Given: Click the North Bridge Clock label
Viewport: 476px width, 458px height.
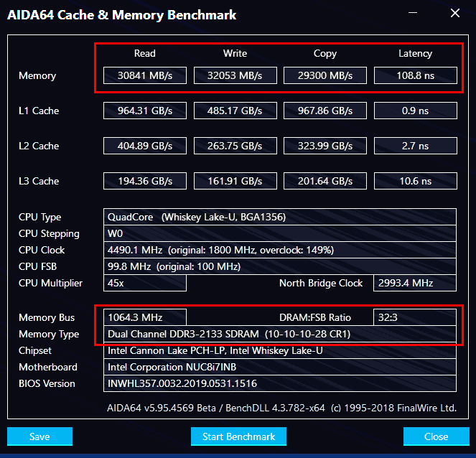Looking at the screenshot, I should coord(321,283).
